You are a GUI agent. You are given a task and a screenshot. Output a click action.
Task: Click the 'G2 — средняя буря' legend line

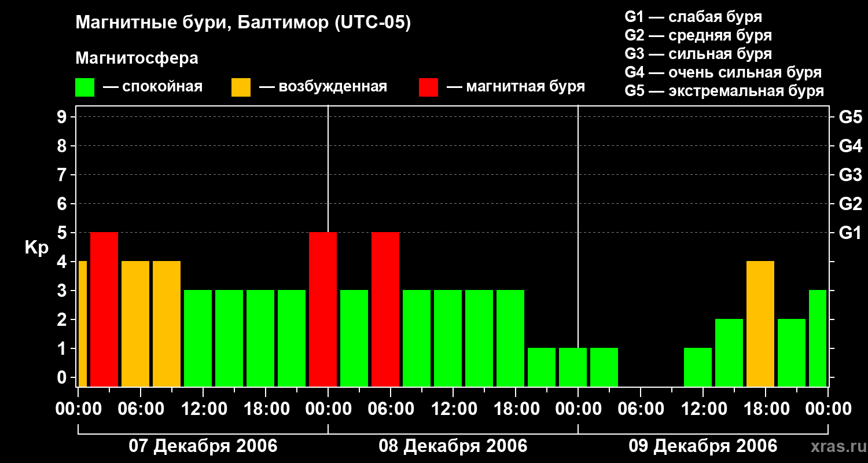coord(698,35)
